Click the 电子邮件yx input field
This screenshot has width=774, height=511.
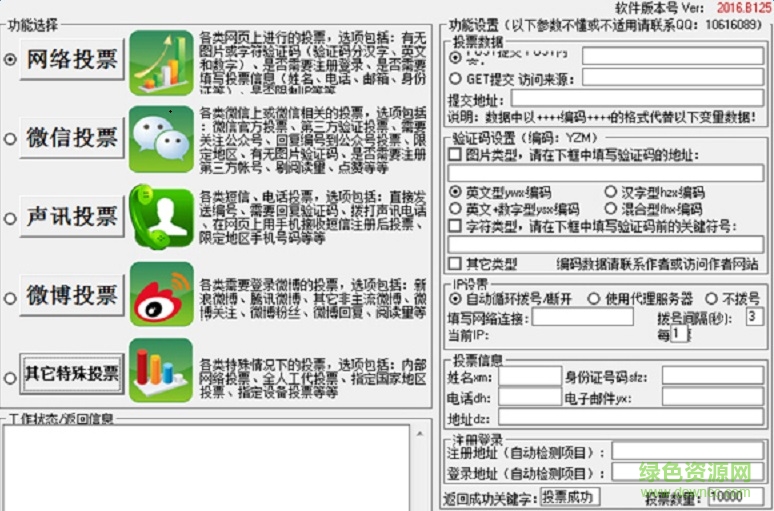(713, 397)
